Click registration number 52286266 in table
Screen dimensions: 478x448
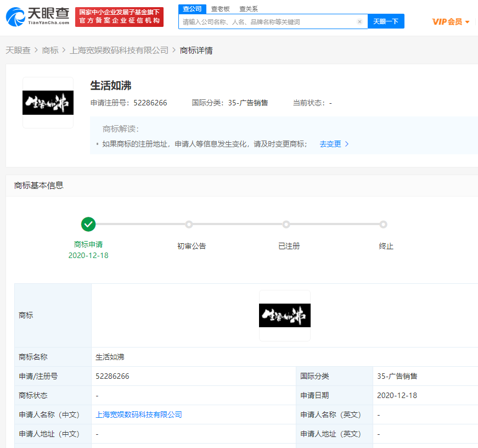click(x=113, y=376)
